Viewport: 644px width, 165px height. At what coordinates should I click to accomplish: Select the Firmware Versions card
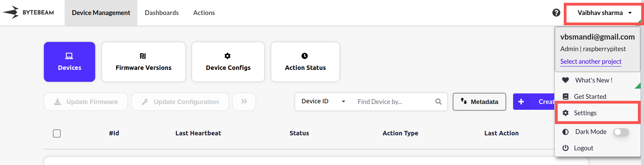coord(143,62)
